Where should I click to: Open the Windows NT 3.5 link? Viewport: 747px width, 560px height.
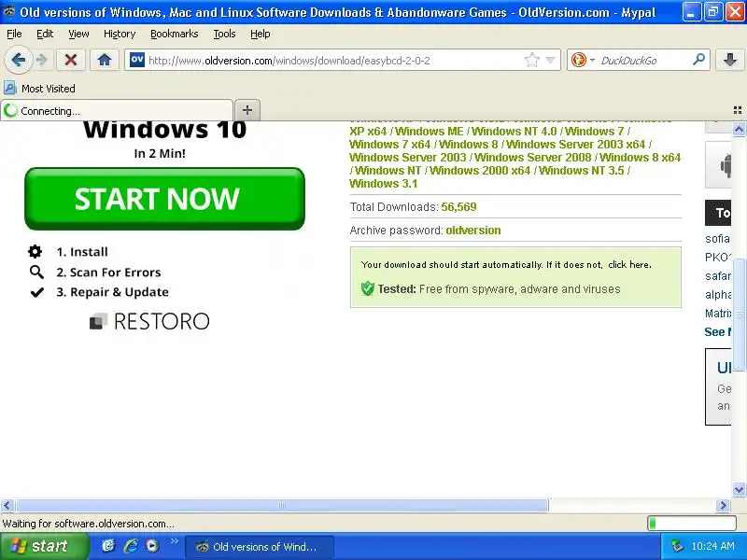pyautogui.click(x=581, y=171)
